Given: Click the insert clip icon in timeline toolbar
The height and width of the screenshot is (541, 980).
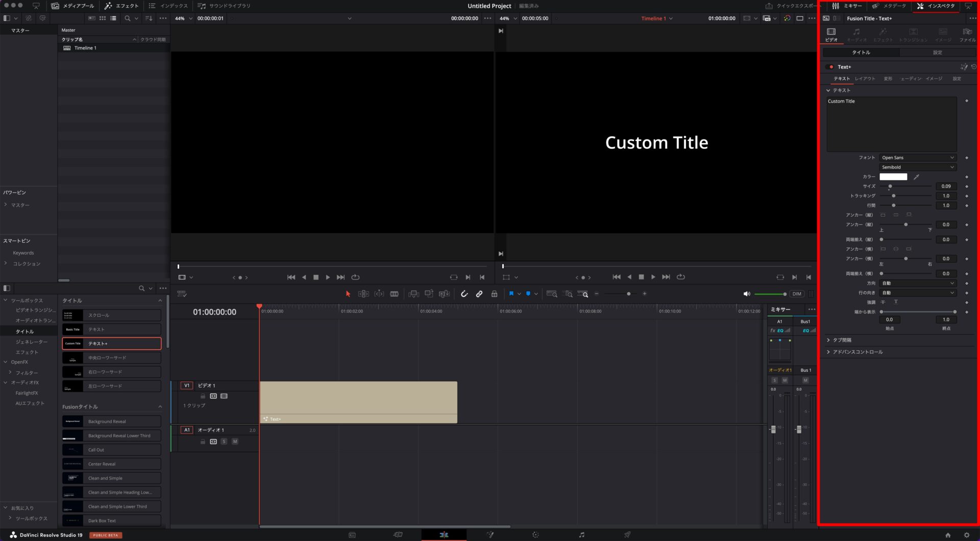Looking at the screenshot, I should coord(414,294).
